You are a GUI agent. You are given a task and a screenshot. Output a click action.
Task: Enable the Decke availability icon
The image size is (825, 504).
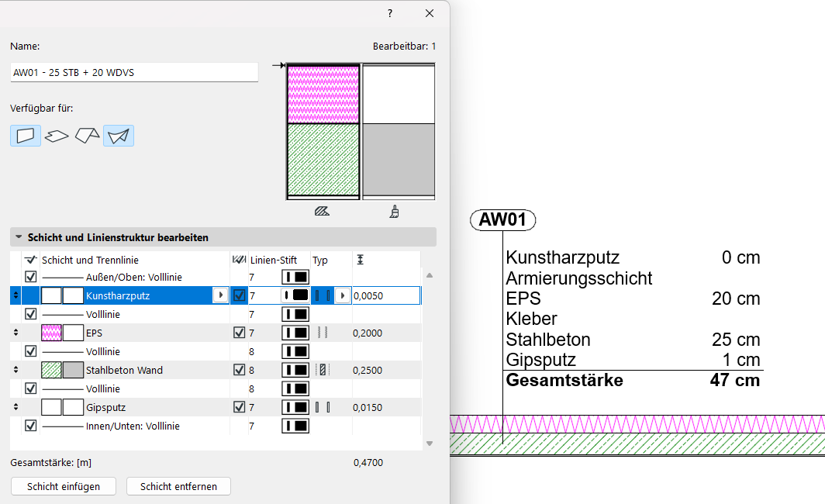click(x=56, y=136)
